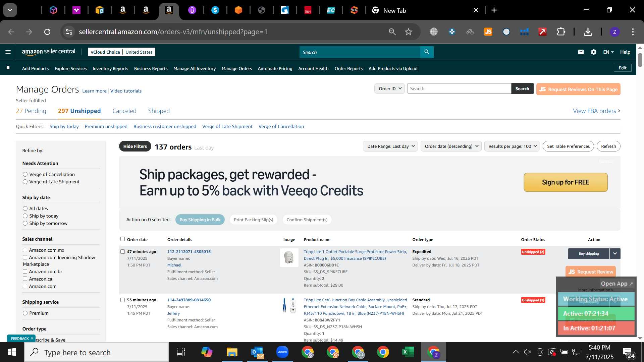The image size is (644, 362).
Task: Click the Refresh orders button
Action: (608, 146)
